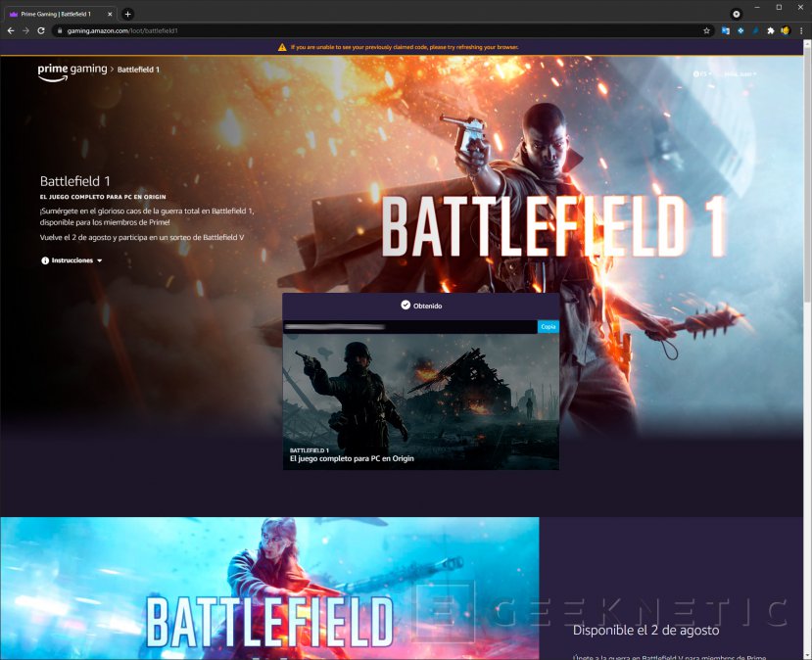The width and height of the screenshot is (812, 660).
Task: Bookmark this page with the star icon
Action: 706,31
